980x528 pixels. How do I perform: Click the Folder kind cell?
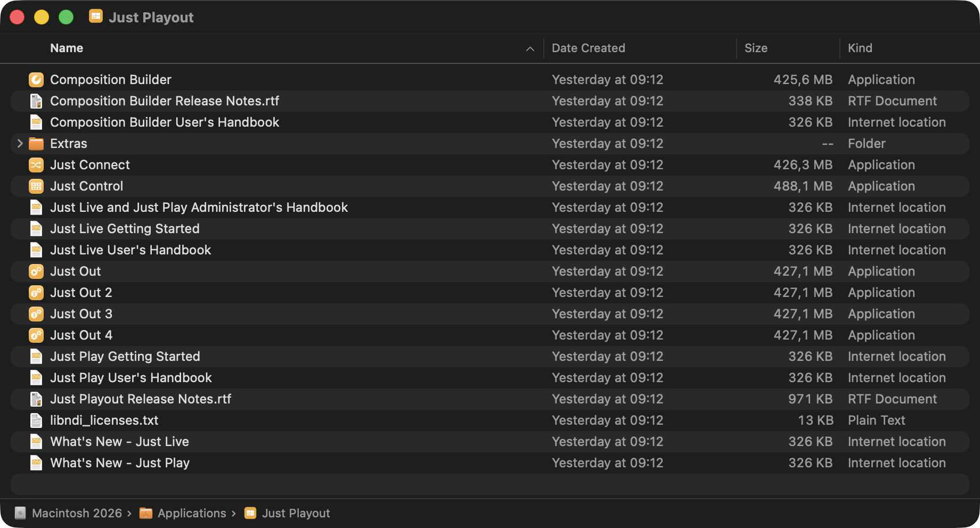pos(867,144)
